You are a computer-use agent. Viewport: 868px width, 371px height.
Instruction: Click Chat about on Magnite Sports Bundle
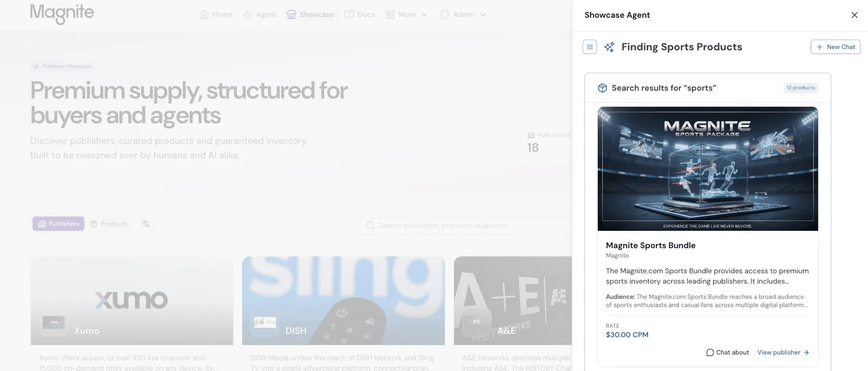[x=727, y=353]
